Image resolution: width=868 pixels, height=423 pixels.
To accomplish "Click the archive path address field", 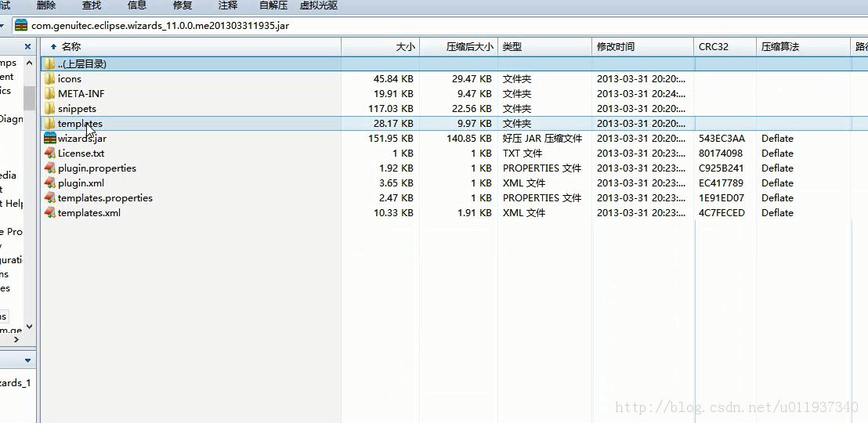I will click(x=439, y=26).
